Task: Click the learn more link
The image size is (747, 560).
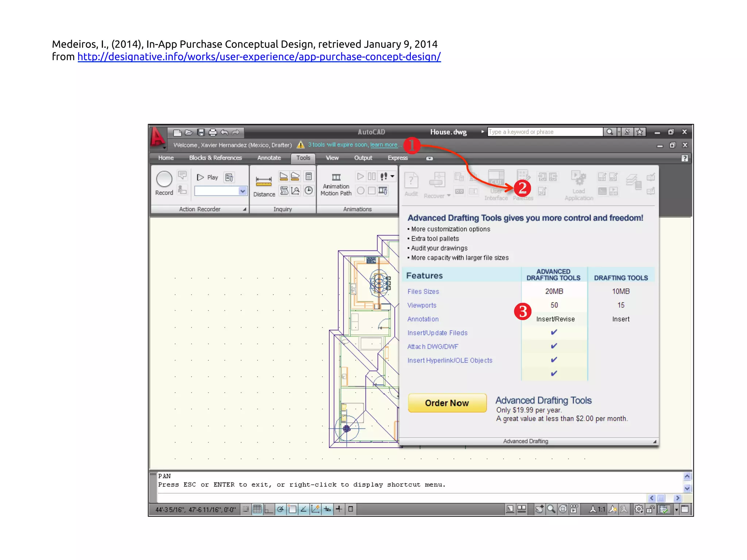Action: point(384,145)
